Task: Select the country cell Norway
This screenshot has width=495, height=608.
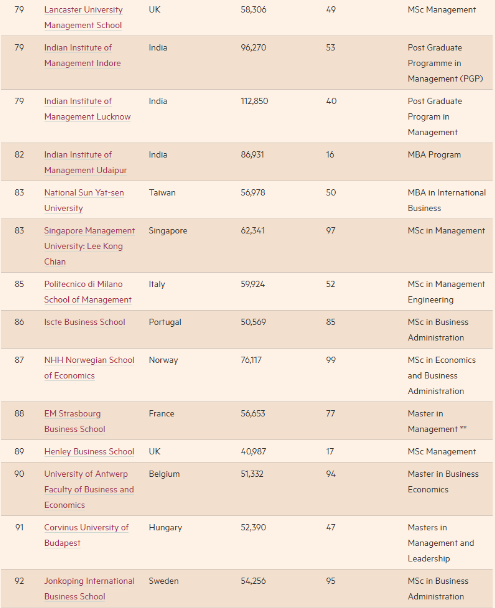Action: [164, 360]
